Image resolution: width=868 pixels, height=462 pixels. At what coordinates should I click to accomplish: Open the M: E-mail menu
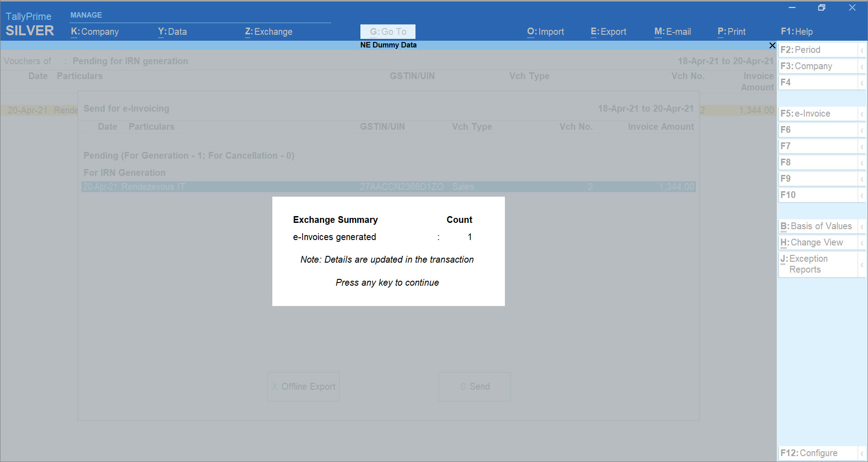click(672, 32)
